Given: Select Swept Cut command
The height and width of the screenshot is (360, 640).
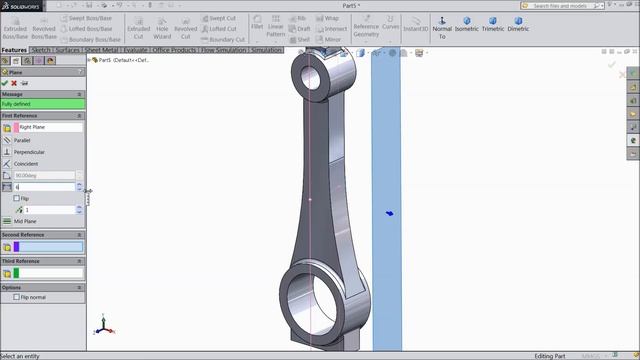Looking at the screenshot, I should [x=219, y=18].
